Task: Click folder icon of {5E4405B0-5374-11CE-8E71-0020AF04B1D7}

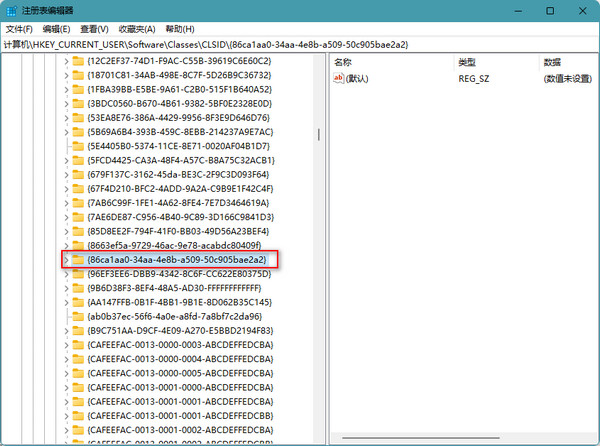Action: (78, 146)
